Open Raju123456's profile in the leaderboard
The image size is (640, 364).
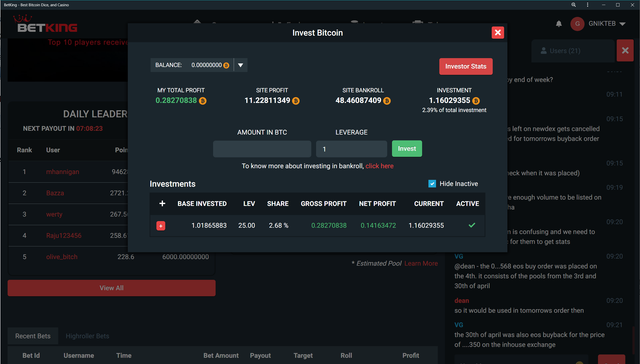click(64, 235)
